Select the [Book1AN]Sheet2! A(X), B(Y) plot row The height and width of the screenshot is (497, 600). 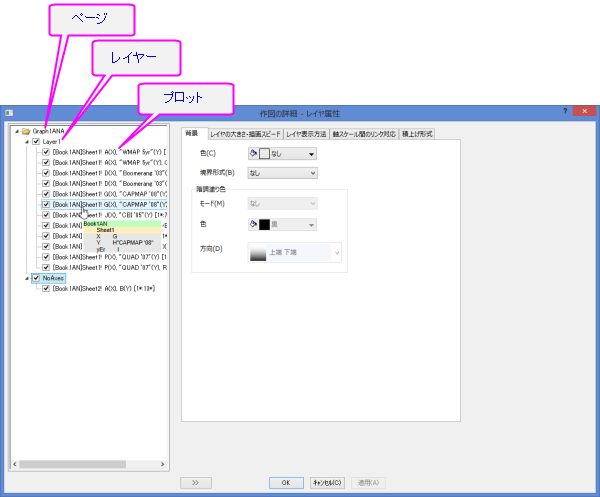point(104,288)
